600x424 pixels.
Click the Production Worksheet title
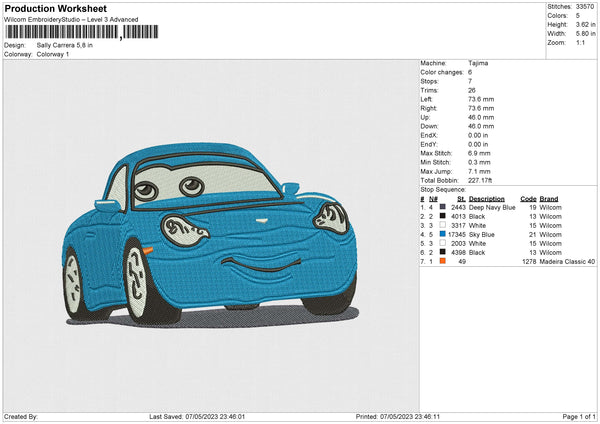(x=56, y=8)
